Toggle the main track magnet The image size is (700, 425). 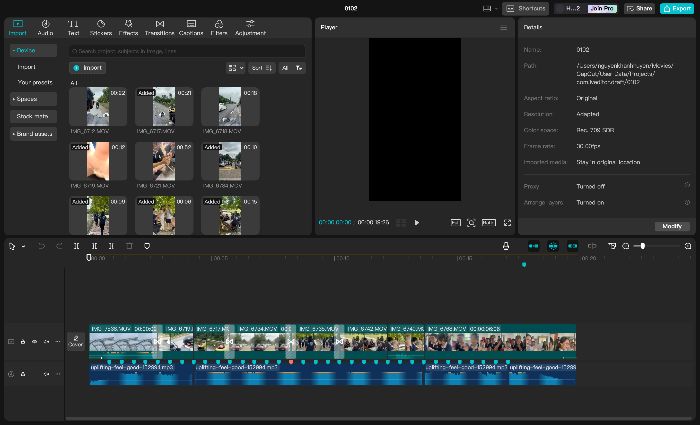pos(533,246)
